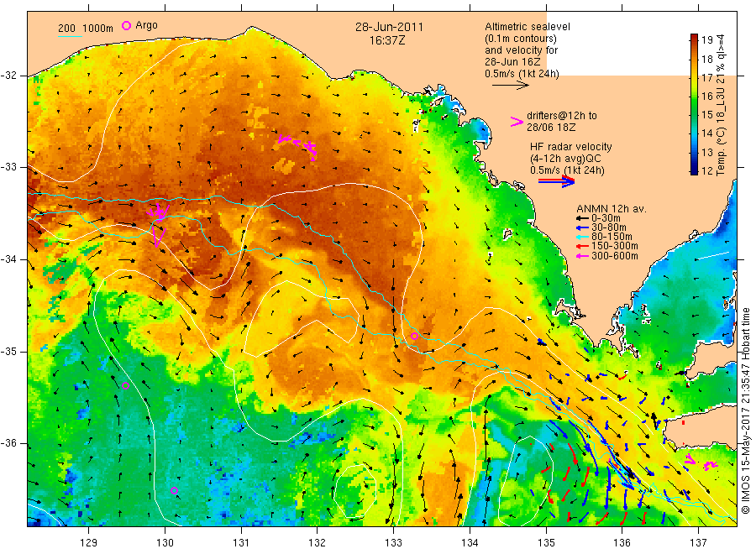The width and height of the screenshot is (756, 554).
Task: Click the 135 longitude axis label
Action: 546,542
